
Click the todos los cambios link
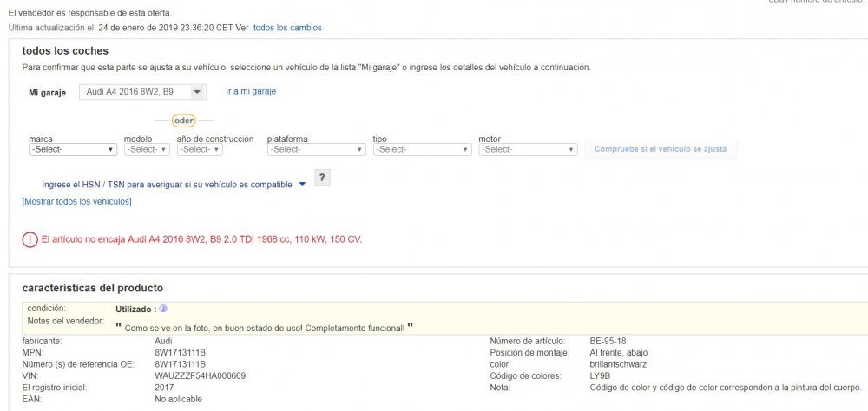[x=287, y=28]
